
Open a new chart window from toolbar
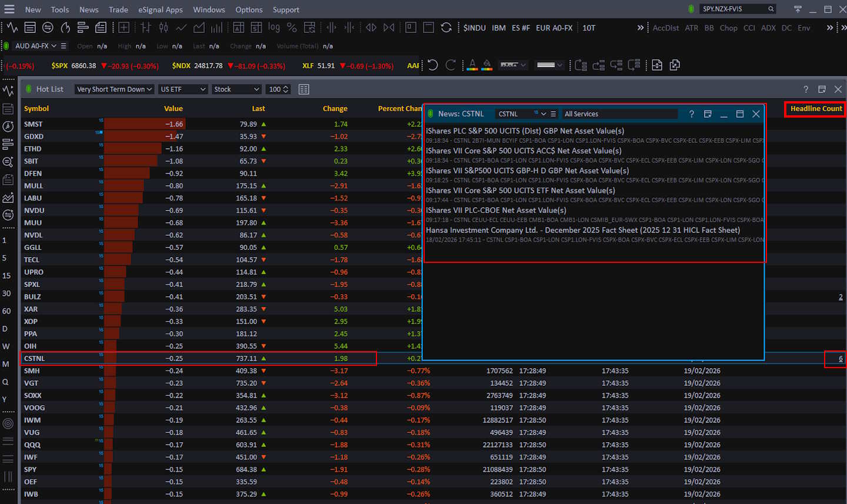point(12,28)
